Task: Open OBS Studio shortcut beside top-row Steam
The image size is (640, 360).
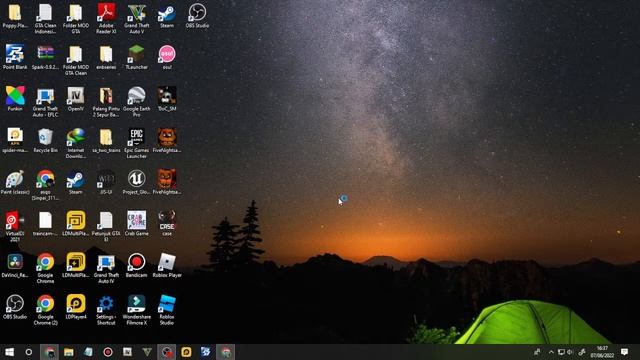Action: point(197,16)
